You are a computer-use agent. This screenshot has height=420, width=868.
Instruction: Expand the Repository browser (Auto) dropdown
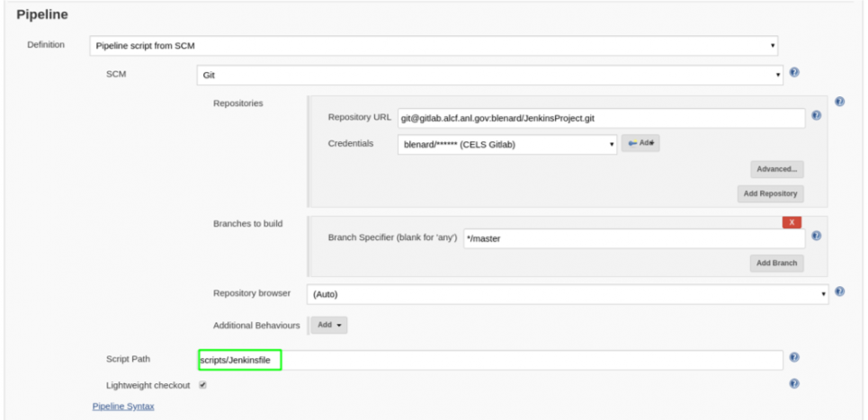click(568, 293)
